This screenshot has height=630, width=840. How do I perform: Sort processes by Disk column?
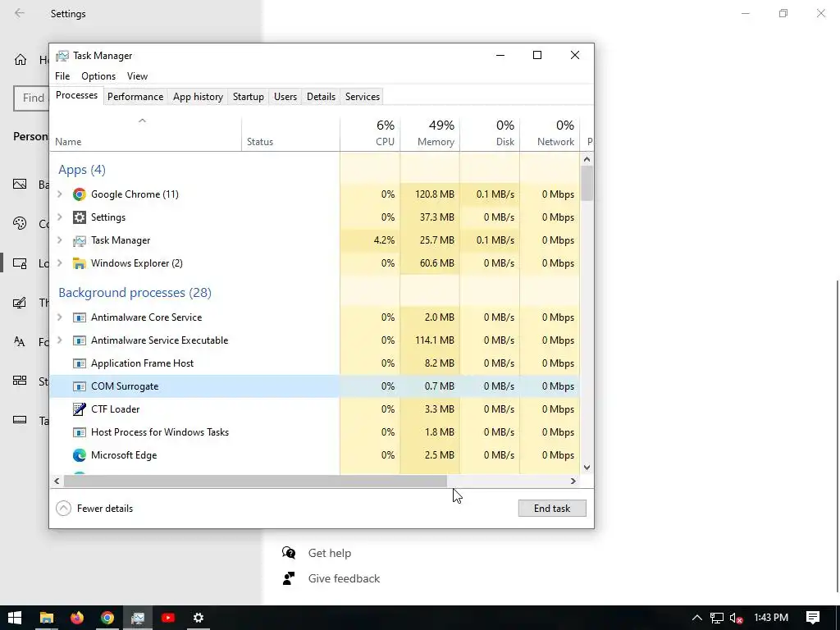[490, 134]
